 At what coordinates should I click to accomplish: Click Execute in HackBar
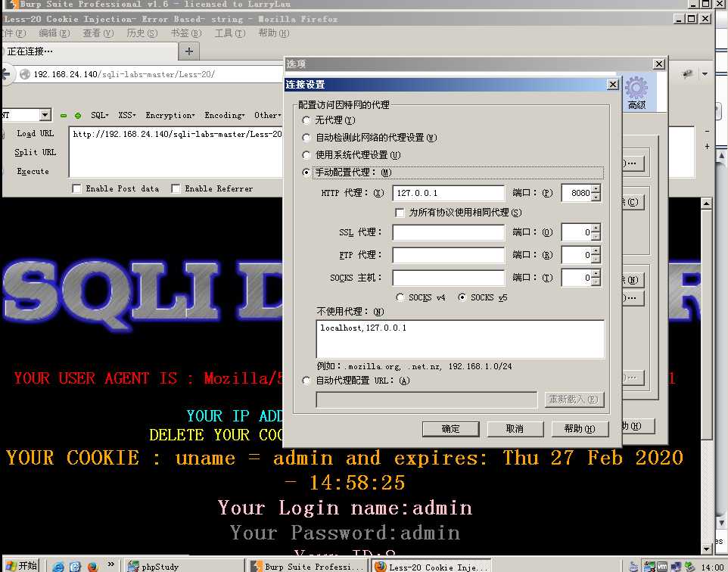pos(33,171)
